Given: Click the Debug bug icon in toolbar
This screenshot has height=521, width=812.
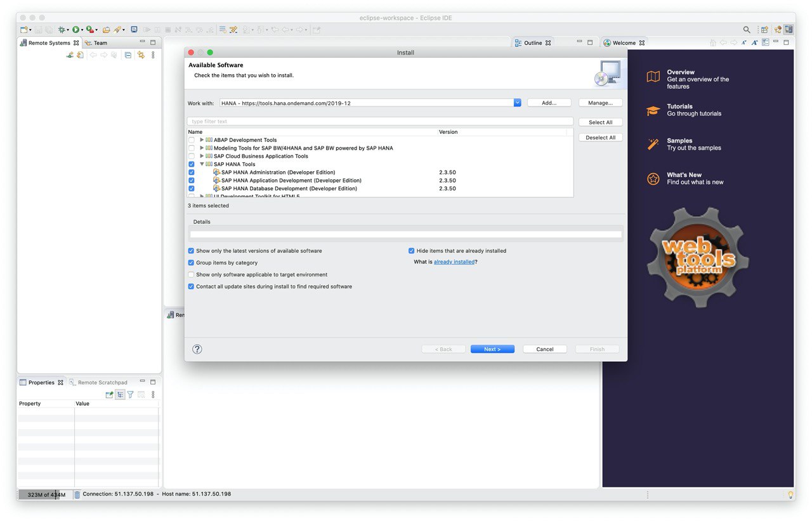Looking at the screenshot, I should tap(62, 30).
